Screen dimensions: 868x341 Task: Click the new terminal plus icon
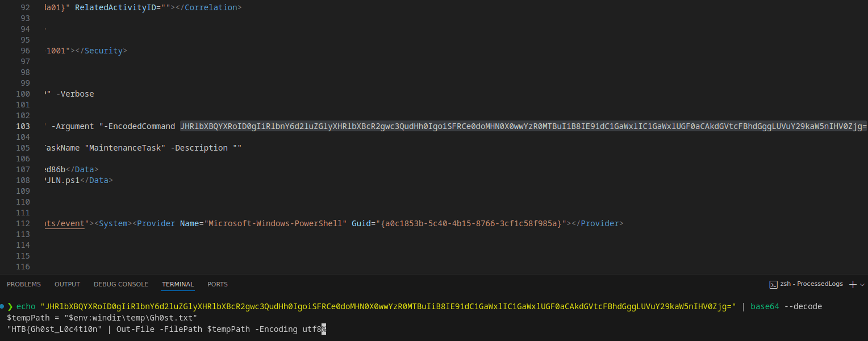click(853, 284)
